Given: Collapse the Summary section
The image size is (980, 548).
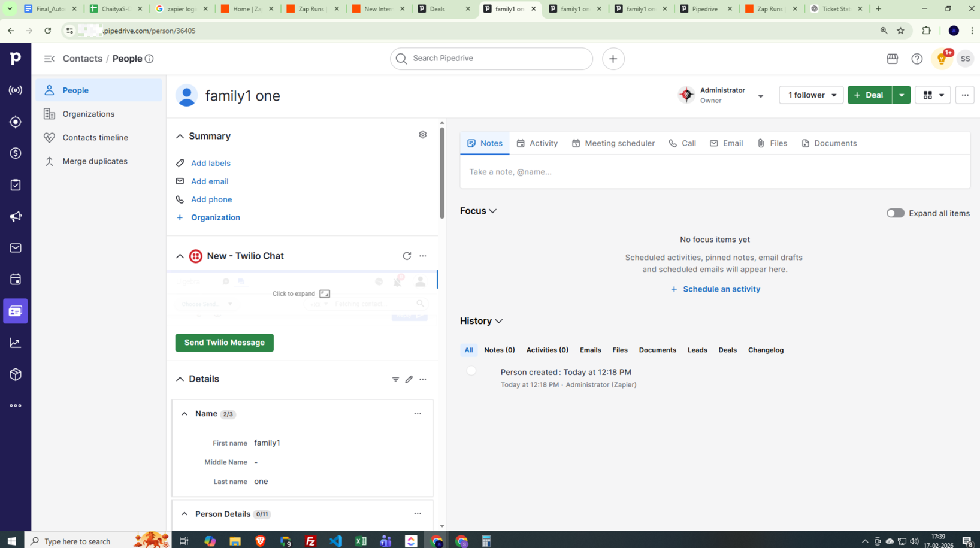Looking at the screenshot, I should [180, 137].
